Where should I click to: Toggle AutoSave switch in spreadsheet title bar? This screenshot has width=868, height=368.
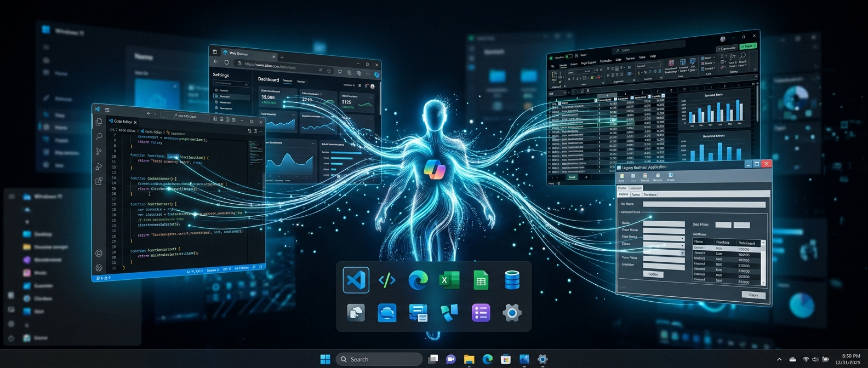coord(569,56)
